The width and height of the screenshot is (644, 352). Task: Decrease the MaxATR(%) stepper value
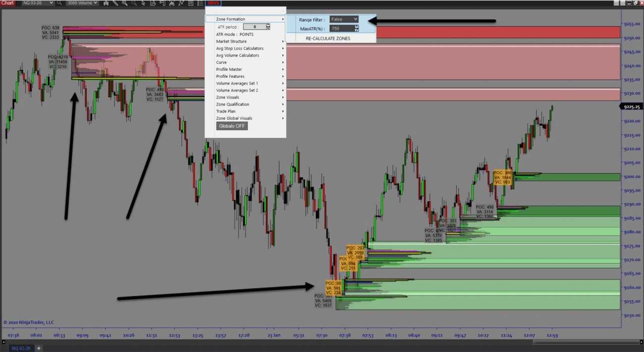(357, 30)
